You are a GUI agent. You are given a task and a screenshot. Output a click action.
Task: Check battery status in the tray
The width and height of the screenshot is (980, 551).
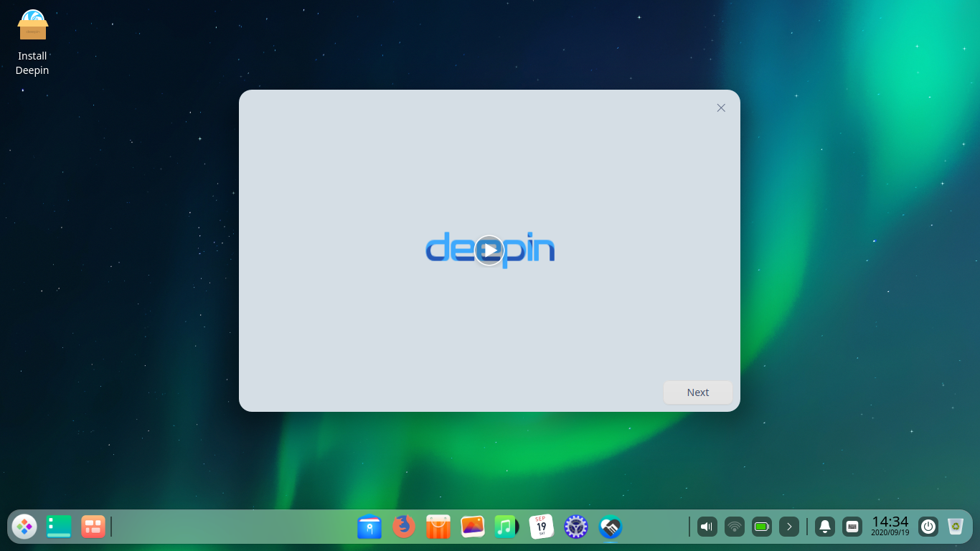pyautogui.click(x=761, y=526)
